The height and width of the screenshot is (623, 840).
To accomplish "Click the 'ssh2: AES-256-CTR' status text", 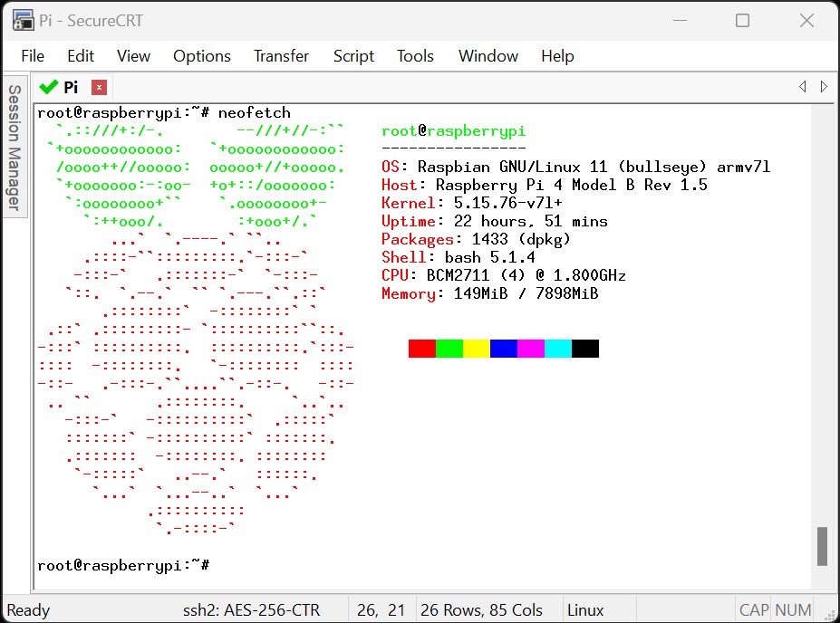I will click(x=251, y=610).
